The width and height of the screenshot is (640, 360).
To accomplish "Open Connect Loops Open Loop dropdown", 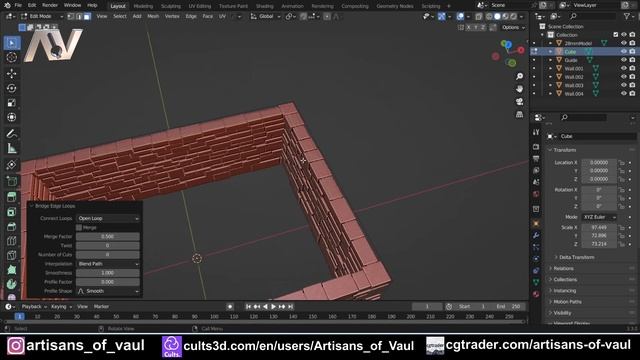I will pyautogui.click(x=108, y=218).
